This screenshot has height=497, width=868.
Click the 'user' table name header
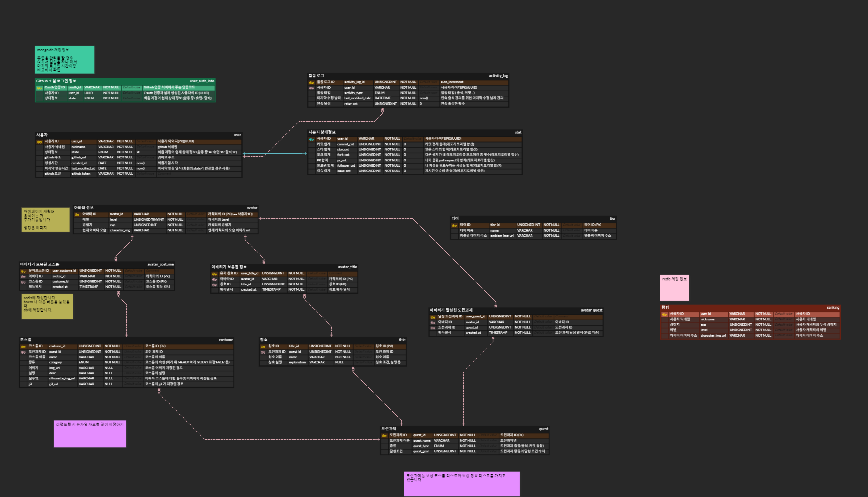tap(237, 135)
